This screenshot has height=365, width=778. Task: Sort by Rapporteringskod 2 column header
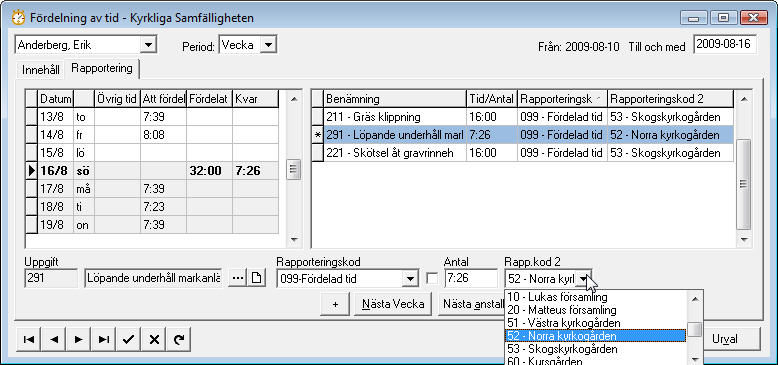670,99
